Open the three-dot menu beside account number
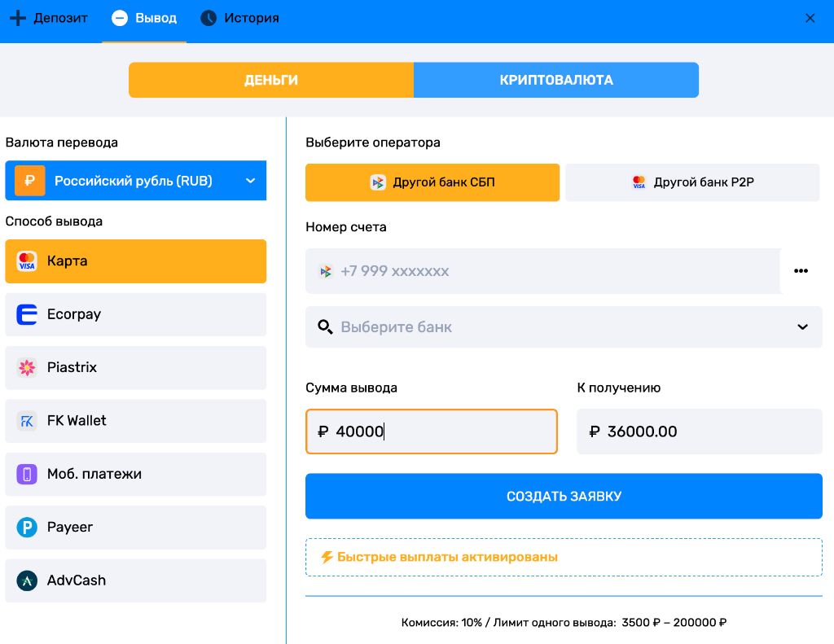Viewport: 834px width, 644px height. pyautogui.click(x=801, y=270)
